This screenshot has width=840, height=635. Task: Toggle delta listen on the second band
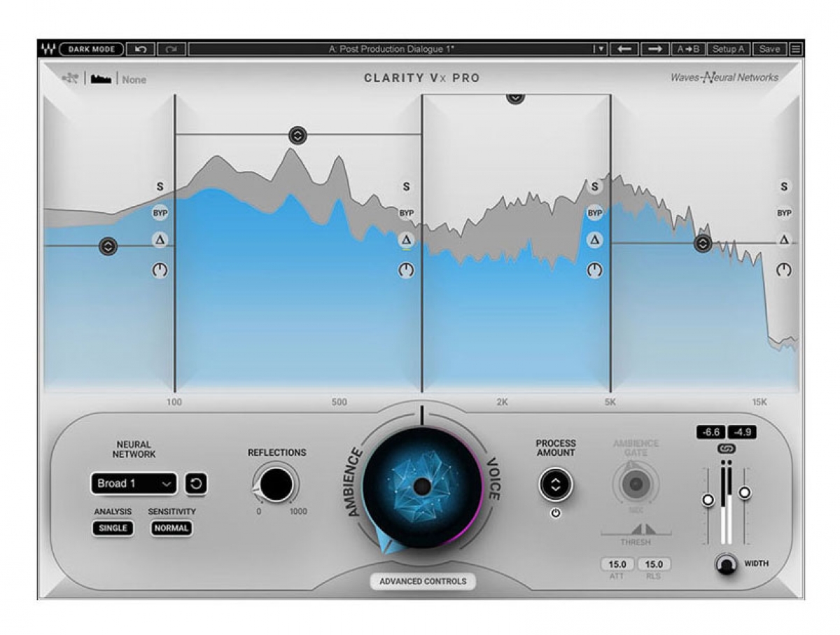[x=406, y=240]
